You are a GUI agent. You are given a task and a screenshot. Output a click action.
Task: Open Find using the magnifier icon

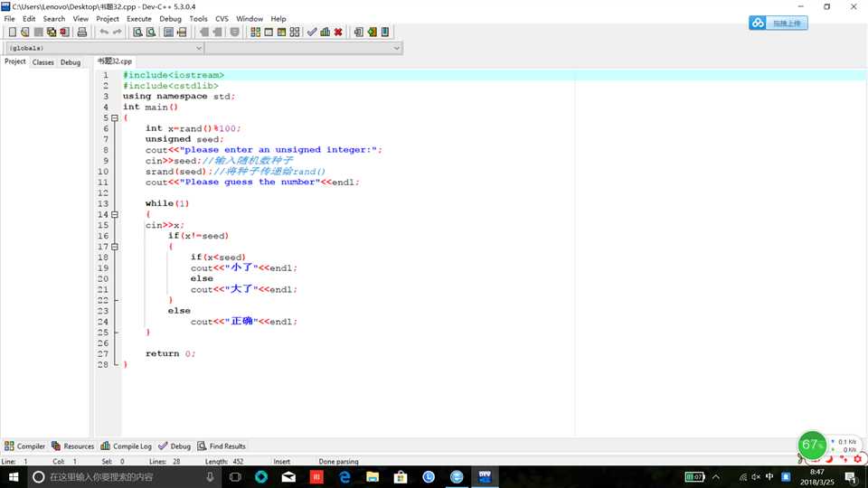click(137, 33)
